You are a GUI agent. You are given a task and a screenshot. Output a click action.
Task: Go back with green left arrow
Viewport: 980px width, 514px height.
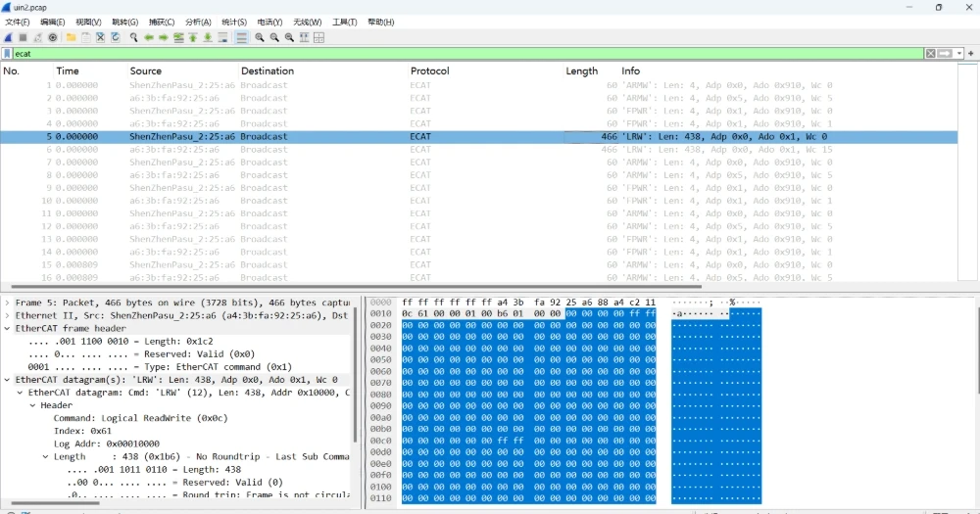tap(149, 37)
